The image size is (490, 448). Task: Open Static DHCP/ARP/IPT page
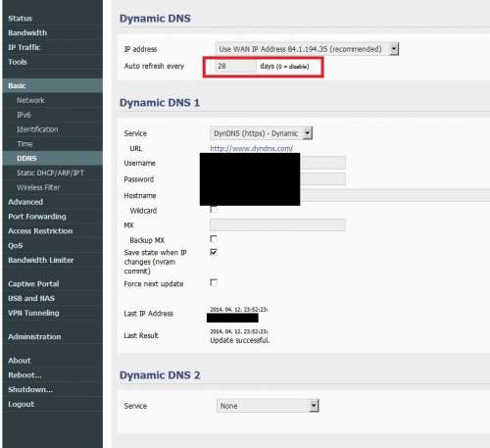(x=50, y=173)
